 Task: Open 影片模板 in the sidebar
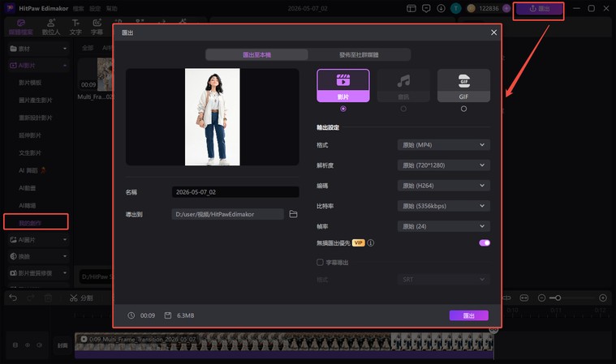(x=30, y=83)
